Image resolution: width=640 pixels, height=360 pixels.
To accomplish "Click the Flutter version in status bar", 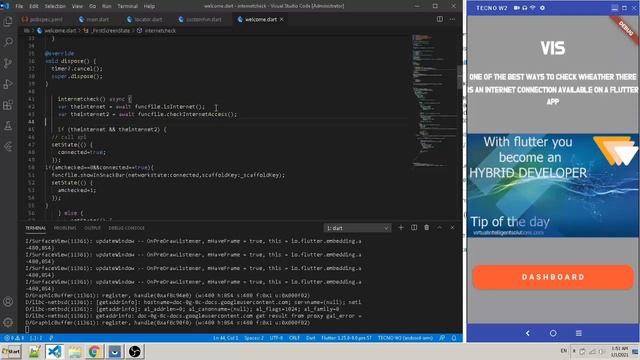I will click(347, 338).
